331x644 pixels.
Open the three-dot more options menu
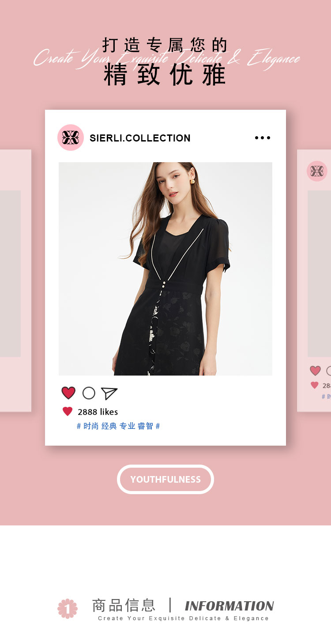tap(263, 138)
